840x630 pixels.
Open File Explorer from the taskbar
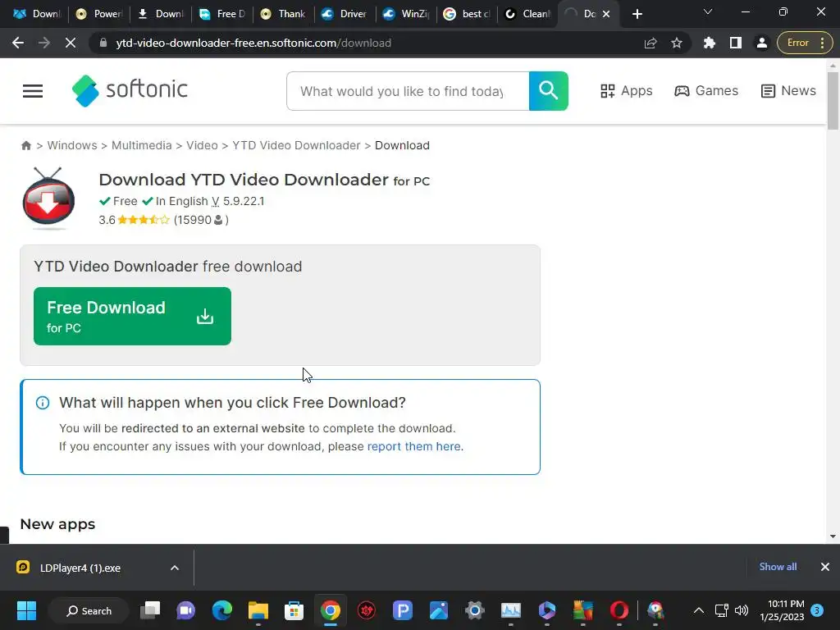[x=258, y=610]
